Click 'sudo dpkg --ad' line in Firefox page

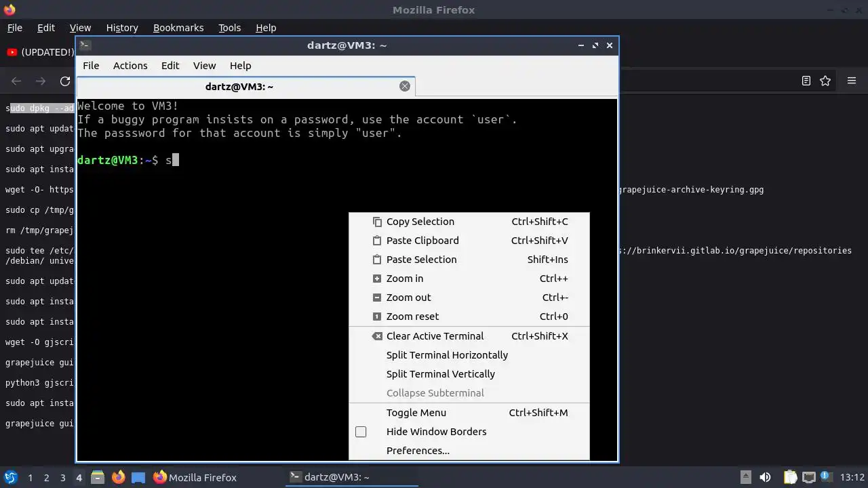click(x=40, y=108)
